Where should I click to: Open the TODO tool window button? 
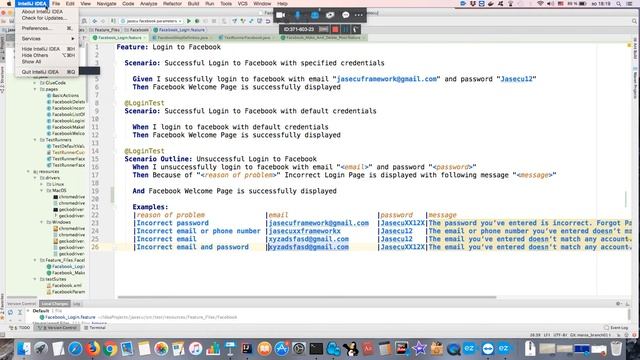coord(20,328)
